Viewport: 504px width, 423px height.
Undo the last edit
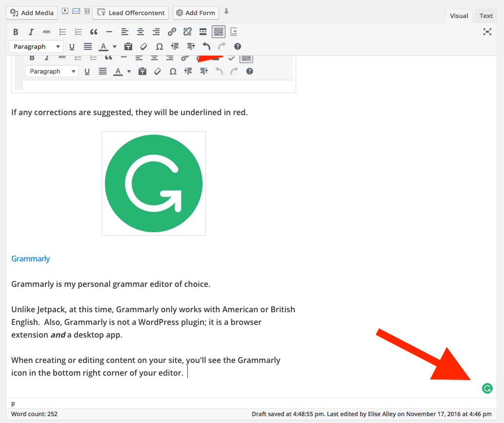[x=205, y=46]
